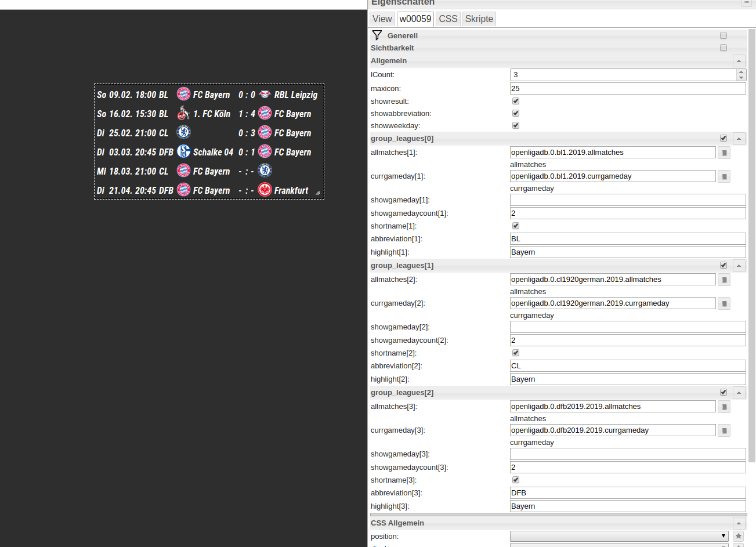The width and height of the screenshot is (756, 547).
Task: Click the currgameday[2] input field
Action: pos(613,303)
